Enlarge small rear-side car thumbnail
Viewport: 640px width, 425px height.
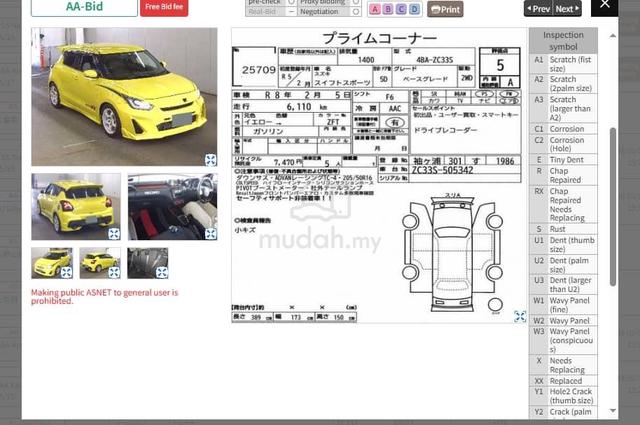(114, 272)
